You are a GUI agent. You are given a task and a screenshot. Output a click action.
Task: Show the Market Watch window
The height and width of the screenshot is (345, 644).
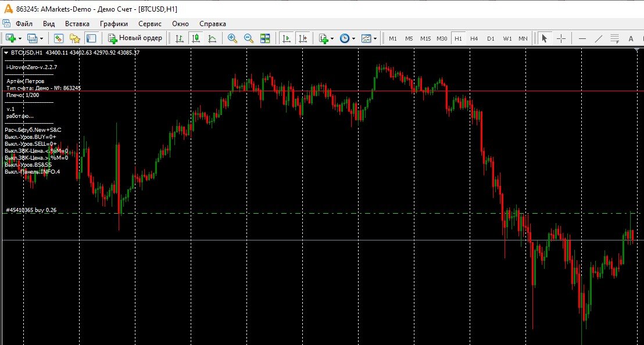[58, 38]
